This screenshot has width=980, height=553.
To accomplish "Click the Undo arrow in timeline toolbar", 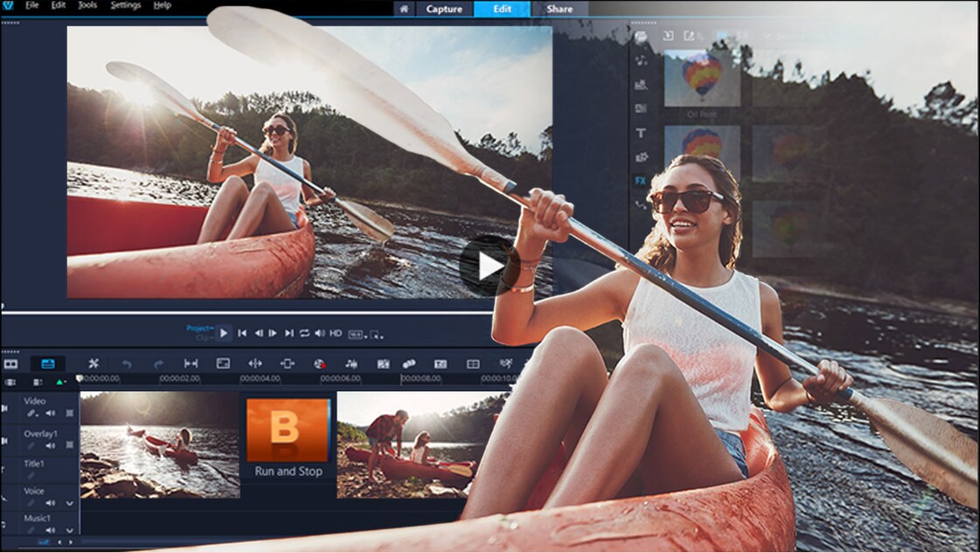I will click(x=127, y=363).
